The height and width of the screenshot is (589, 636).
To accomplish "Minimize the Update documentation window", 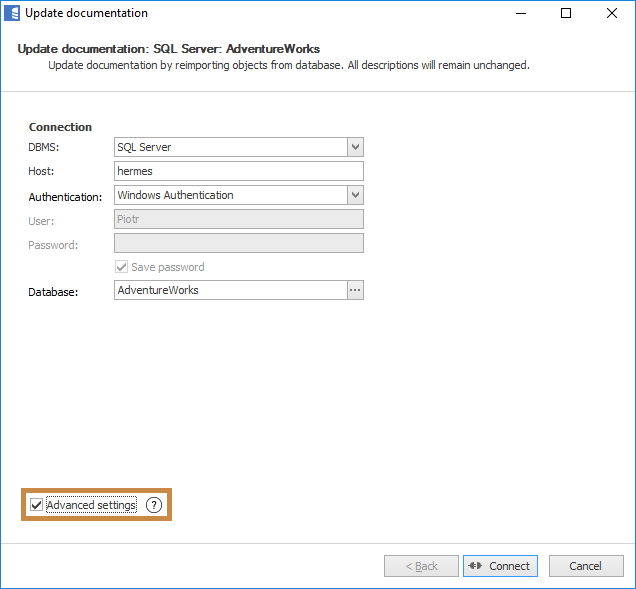I will pyautogui.click(x=520, y=13).
